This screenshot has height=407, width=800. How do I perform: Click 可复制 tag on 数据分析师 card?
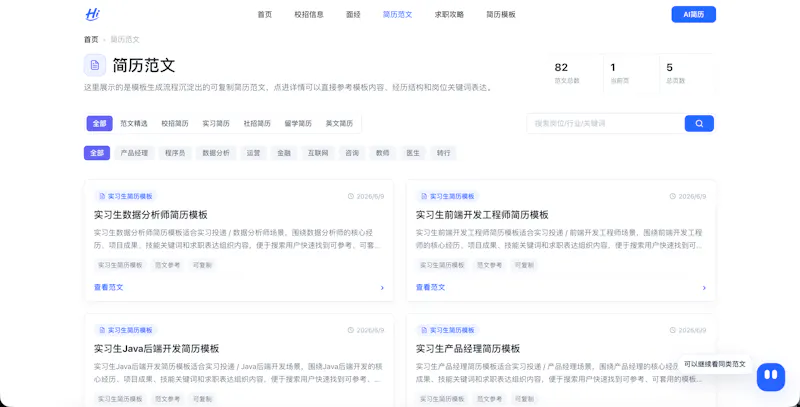tap(202, 265)
